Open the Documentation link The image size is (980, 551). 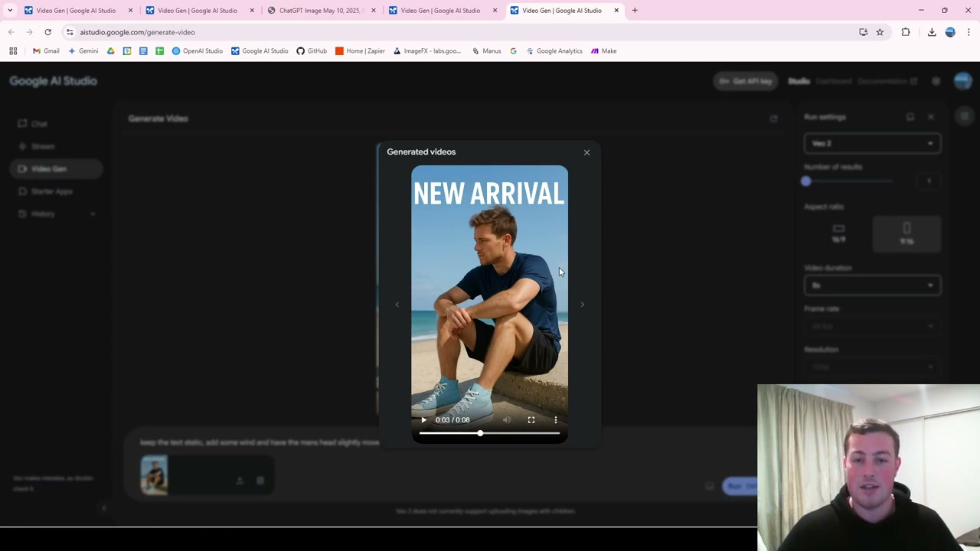coord(887,81)
